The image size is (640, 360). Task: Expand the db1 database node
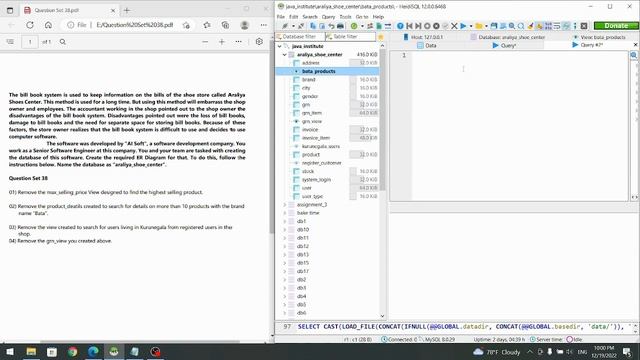tap(284, 221)
